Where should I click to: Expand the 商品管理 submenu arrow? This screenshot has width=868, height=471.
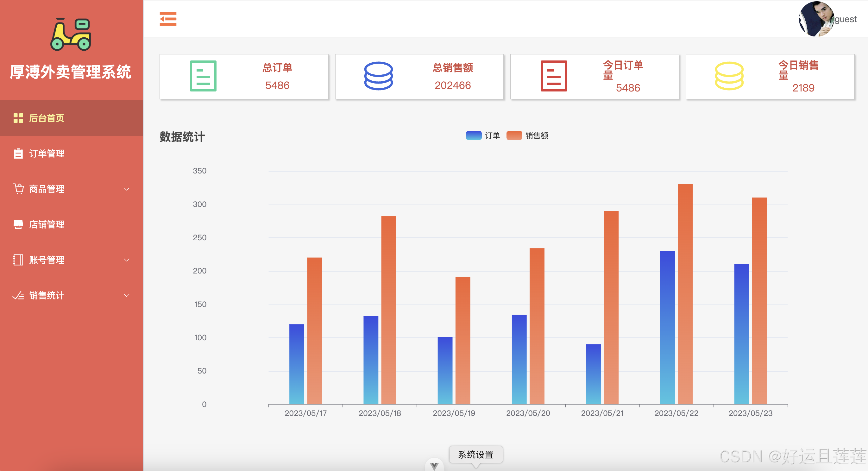pos(127,189)
